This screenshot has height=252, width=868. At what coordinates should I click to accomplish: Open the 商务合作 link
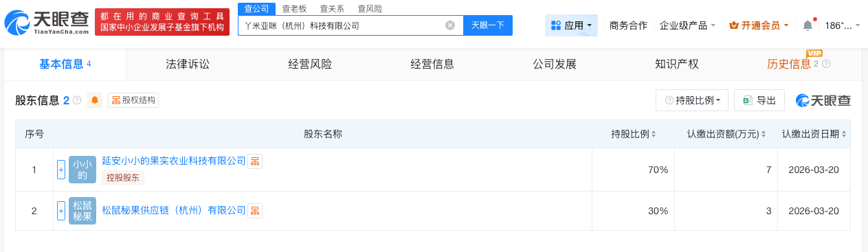(628, 25)
